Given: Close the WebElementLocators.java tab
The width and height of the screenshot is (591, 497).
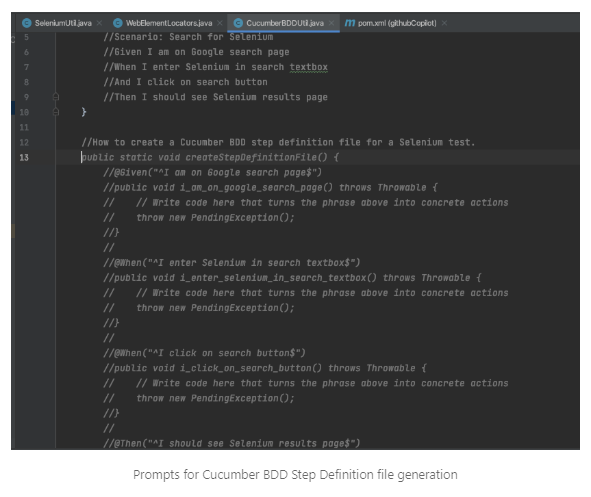Looking at the screenshot, I should pos(220,23).
